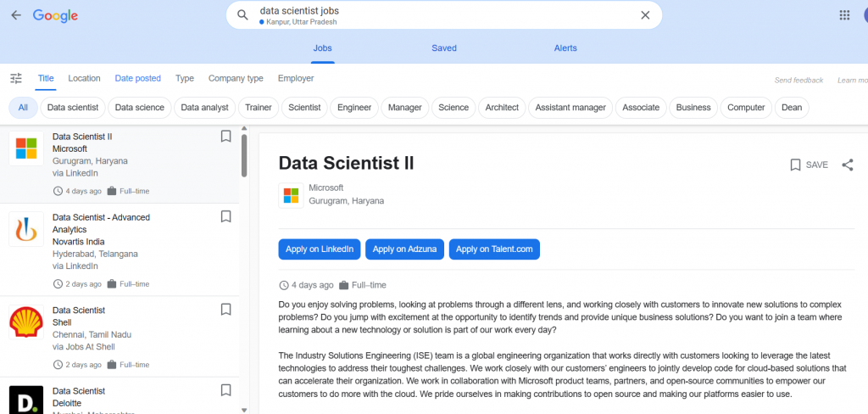Click via Jobs At Shell text

[84, 347]
